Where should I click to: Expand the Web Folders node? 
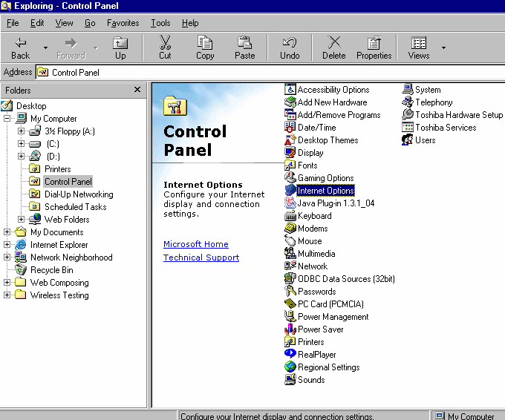22,219
